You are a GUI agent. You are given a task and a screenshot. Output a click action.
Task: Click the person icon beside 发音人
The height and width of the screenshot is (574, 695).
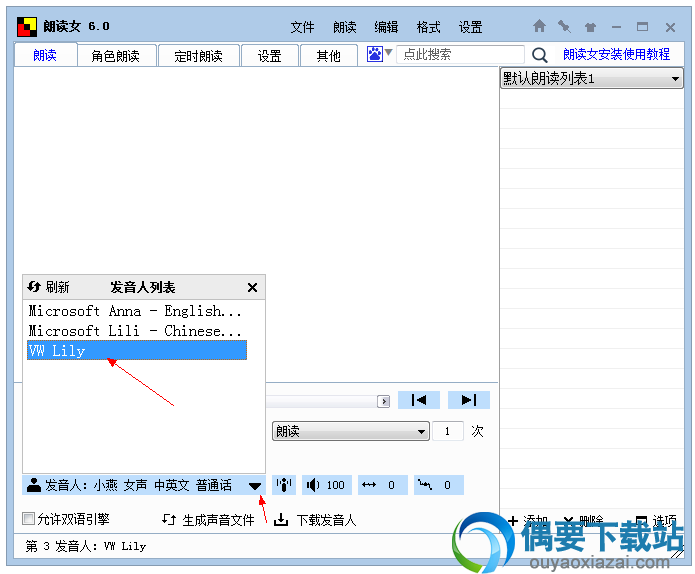coord(34,485)
